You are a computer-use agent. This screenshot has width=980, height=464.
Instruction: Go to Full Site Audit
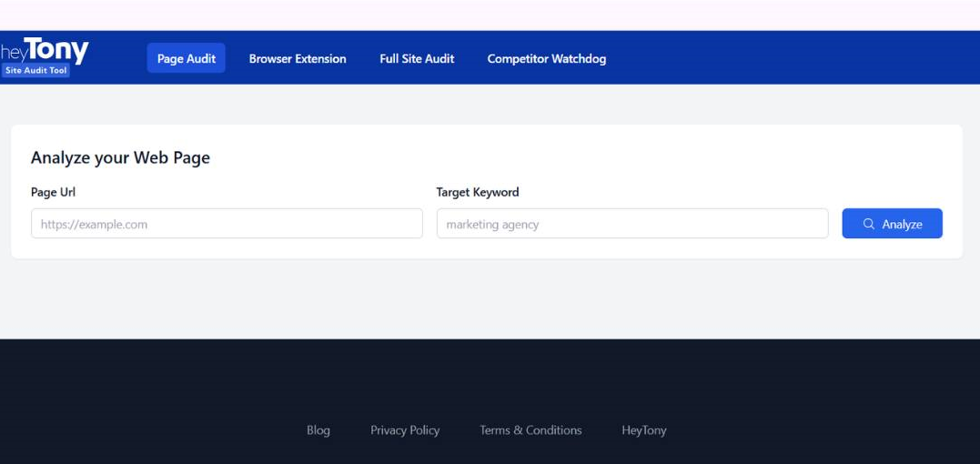[x=417, y=58]
